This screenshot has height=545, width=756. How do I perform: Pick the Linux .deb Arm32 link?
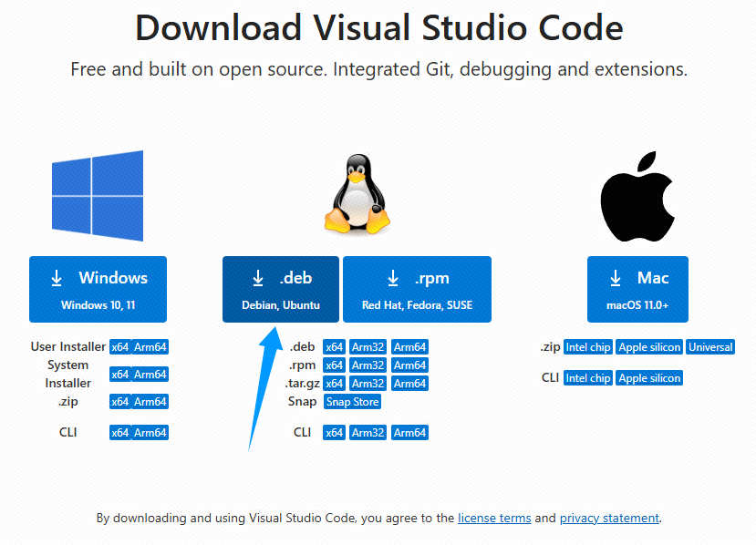point(368,347)
